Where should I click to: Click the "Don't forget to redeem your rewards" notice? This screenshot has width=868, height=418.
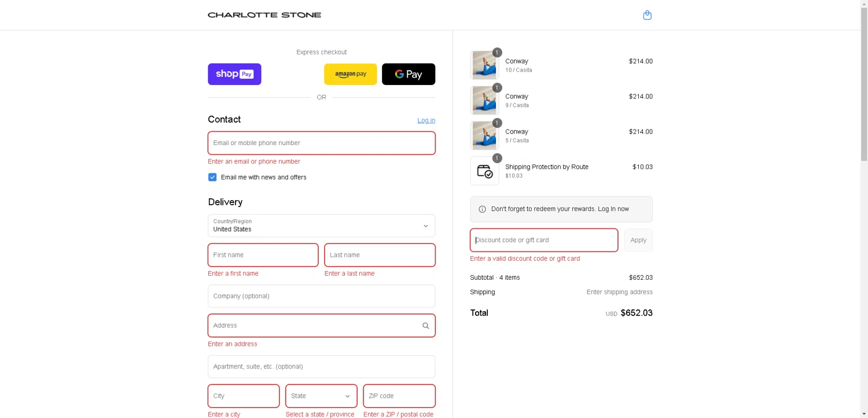561,209
